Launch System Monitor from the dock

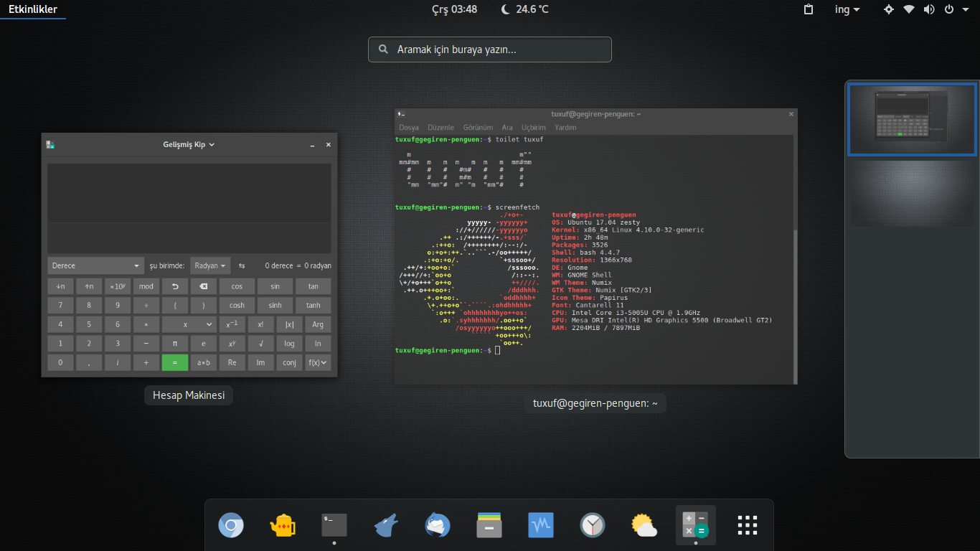point(541,526)
